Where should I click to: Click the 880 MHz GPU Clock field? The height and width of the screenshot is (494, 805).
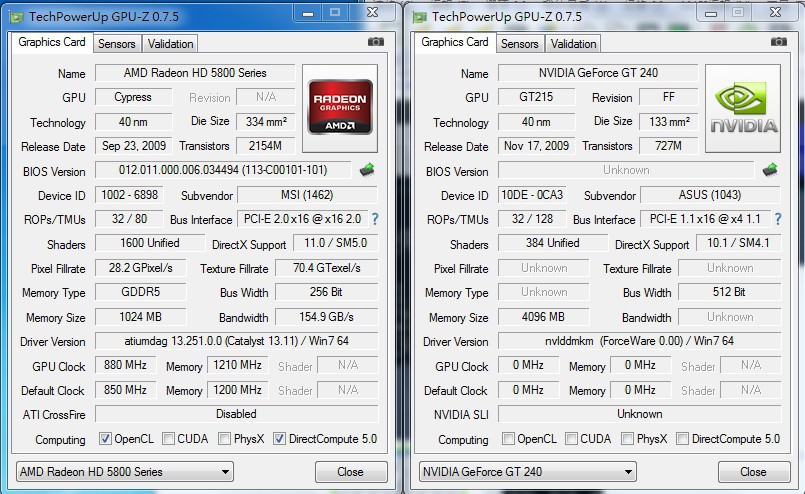pos(125,365)
